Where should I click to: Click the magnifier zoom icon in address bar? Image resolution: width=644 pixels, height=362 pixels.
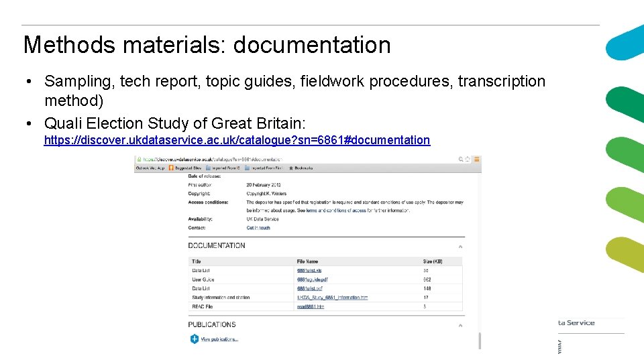pyautogui.click(x=461, y=160)
